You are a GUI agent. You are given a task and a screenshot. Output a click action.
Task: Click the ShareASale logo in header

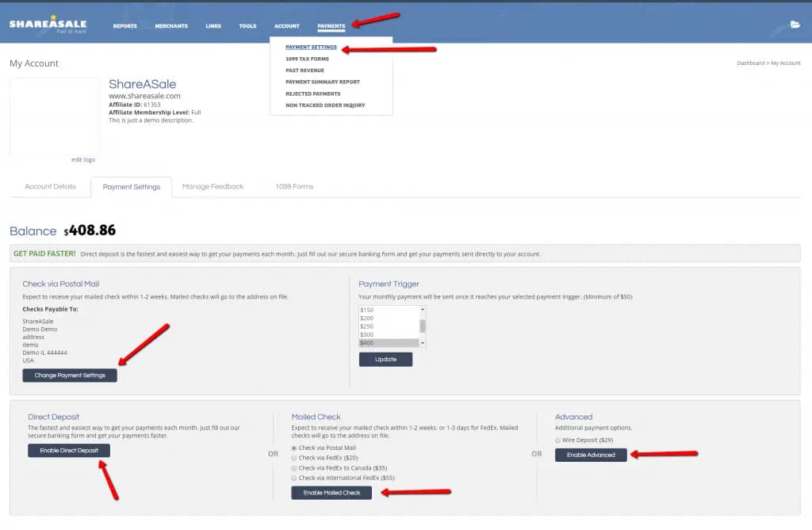pos(48,25)
